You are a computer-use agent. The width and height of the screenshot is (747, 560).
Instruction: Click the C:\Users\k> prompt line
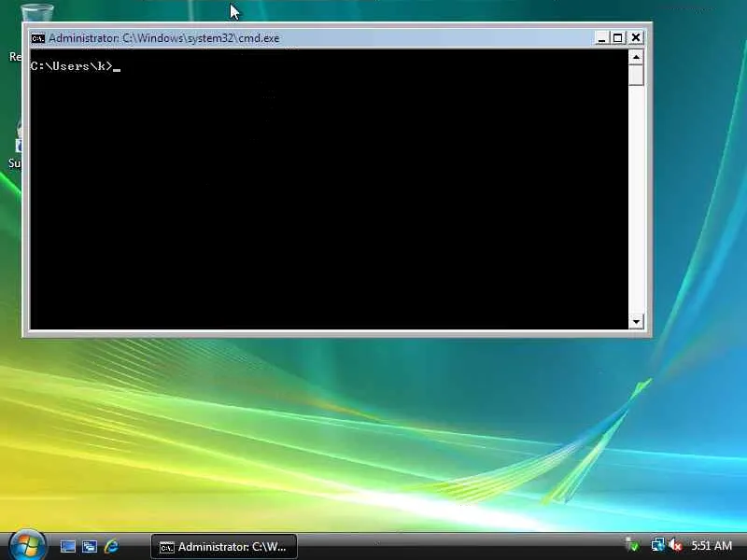pyautogui.click(x=75, y=66)
